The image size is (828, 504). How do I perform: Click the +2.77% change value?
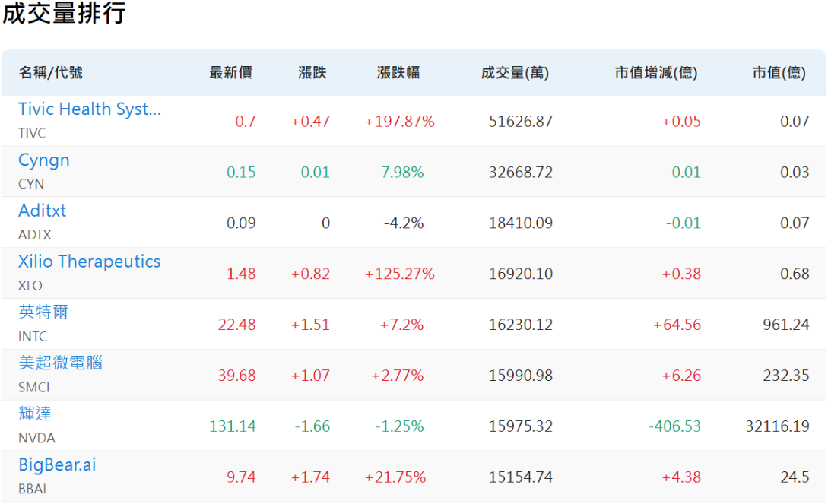pos(398,376)
